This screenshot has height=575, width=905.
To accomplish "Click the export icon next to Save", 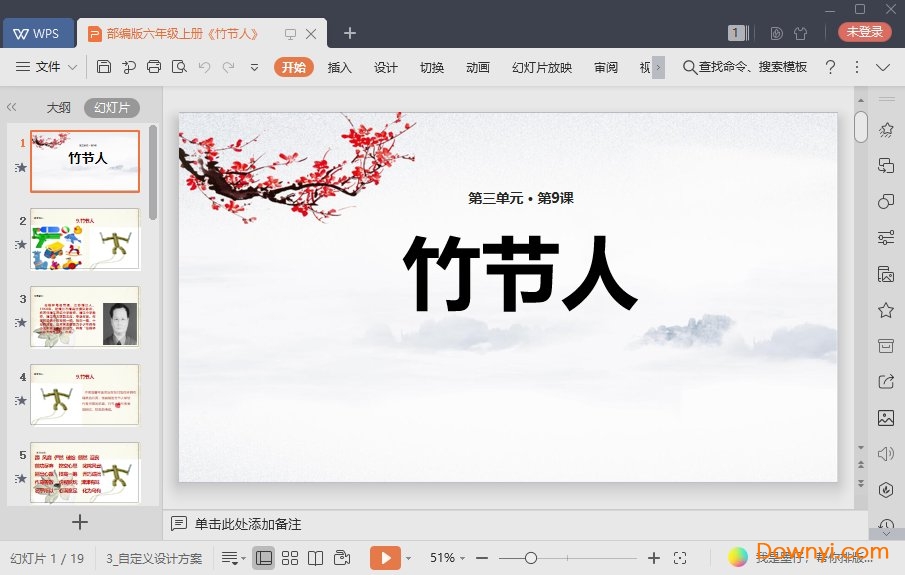I will [129, 67].
